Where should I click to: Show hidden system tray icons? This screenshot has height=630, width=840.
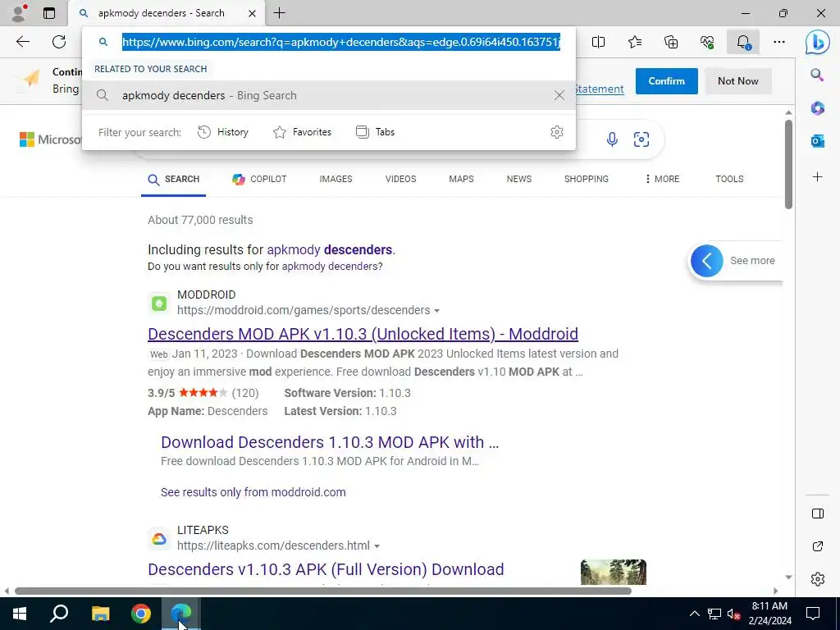tap(694, 614)
